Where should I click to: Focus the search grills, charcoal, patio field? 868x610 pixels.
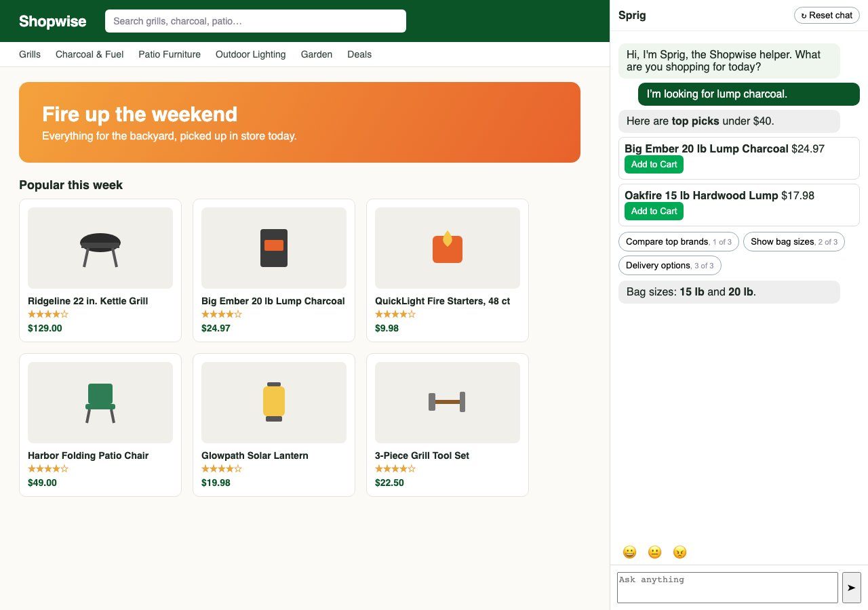pyautogui.click(x=256, y=21)
